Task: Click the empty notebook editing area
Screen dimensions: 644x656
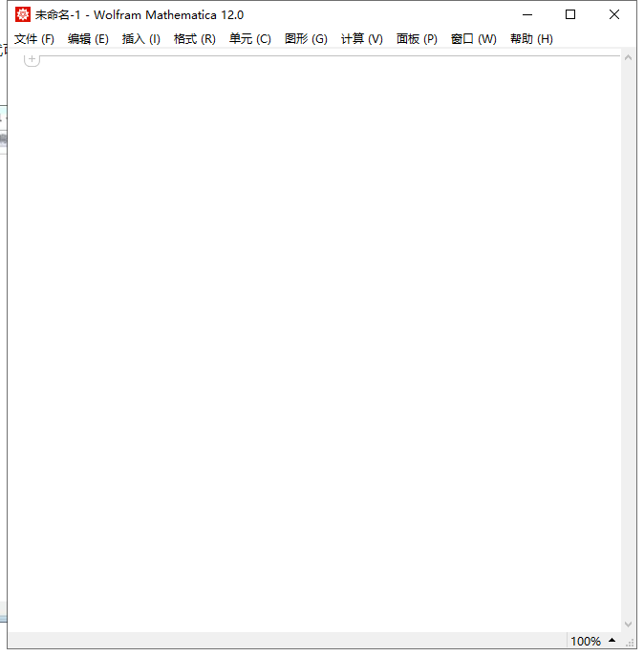Action: tap(315, 334)
